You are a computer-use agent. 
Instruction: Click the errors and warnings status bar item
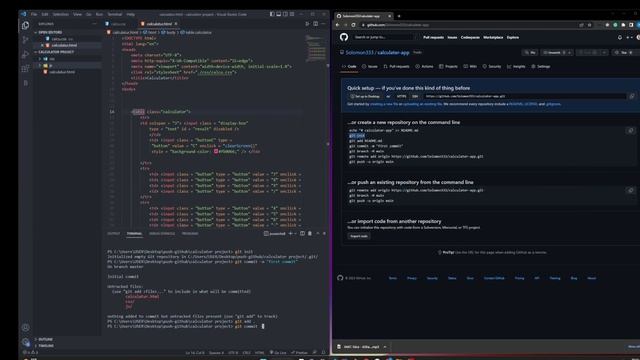pos(31,353)
